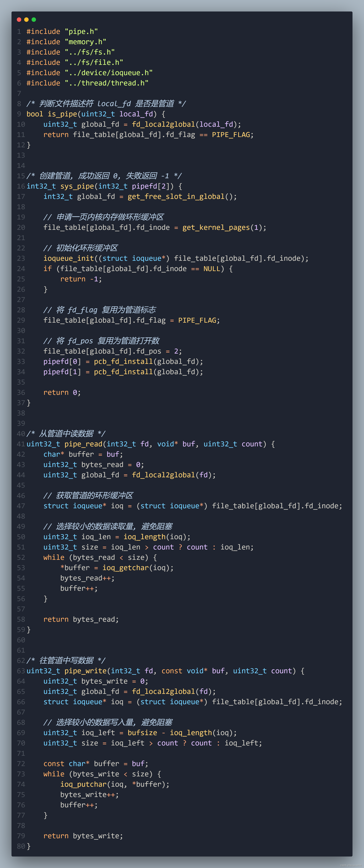This screenshot has height=868, width=364.
Task: Click the ioq_getchar(ioq) call
Action: pyautogui.click(x=136, y=568)
